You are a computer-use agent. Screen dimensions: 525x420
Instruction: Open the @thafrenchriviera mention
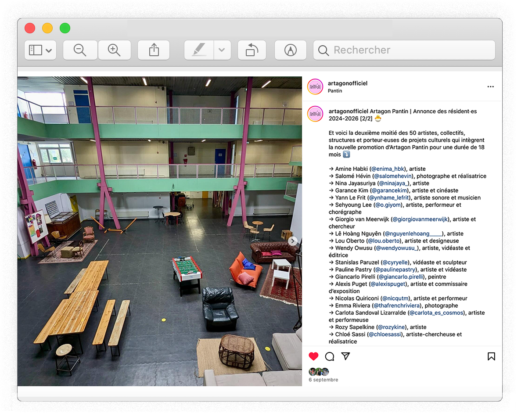pyautogui.click(x=397, y=305)
